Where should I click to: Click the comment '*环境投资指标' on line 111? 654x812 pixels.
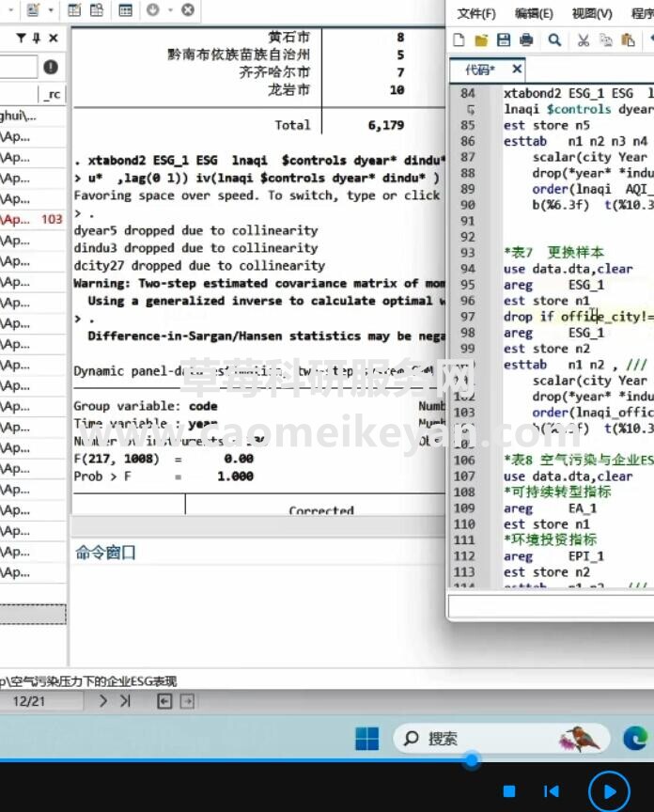[550, 539]
